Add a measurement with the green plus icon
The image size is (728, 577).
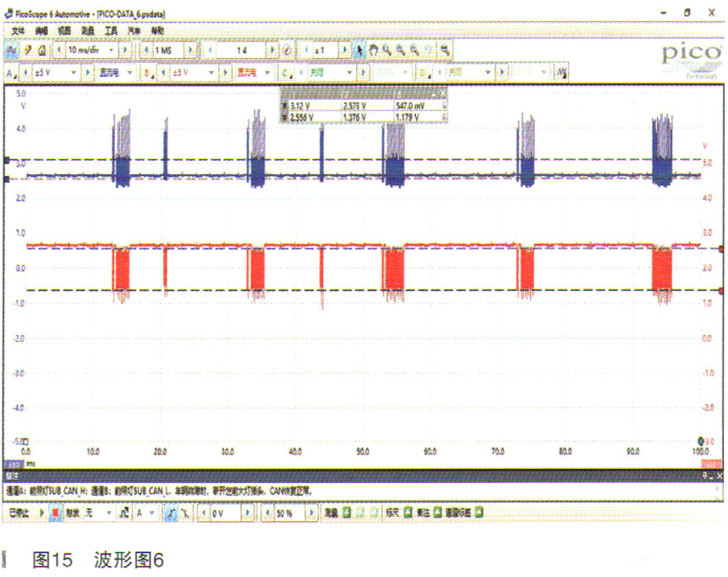pyautogui.click(x=347, y=513)
